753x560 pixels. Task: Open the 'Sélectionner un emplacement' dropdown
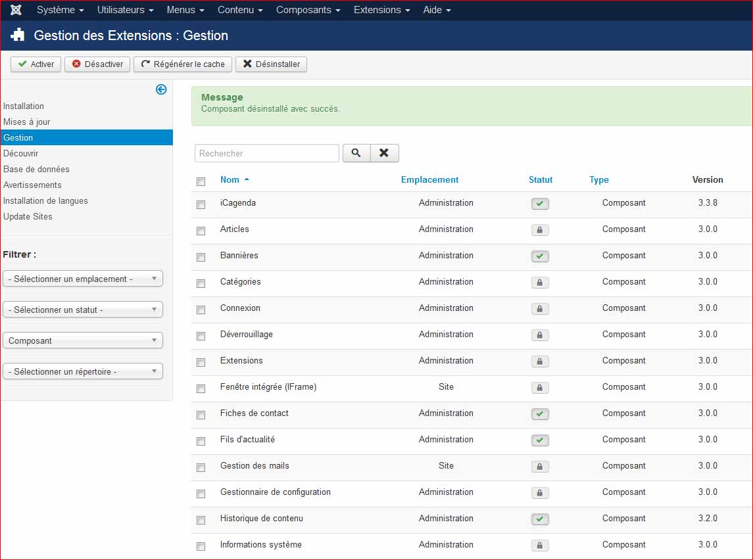tap(83, 279)
